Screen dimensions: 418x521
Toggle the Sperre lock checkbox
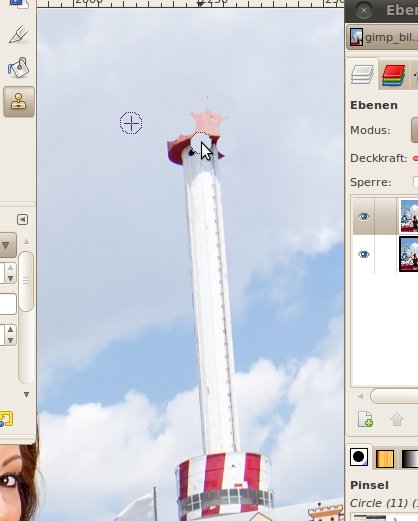(x=415, y=182)
